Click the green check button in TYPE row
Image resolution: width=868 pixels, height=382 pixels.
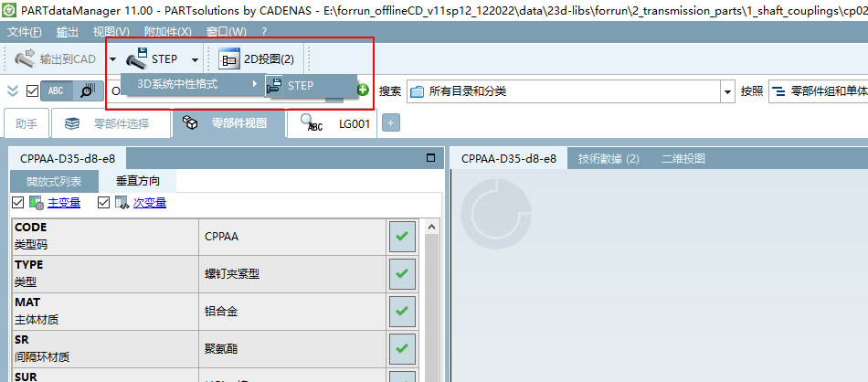[402, 273]
